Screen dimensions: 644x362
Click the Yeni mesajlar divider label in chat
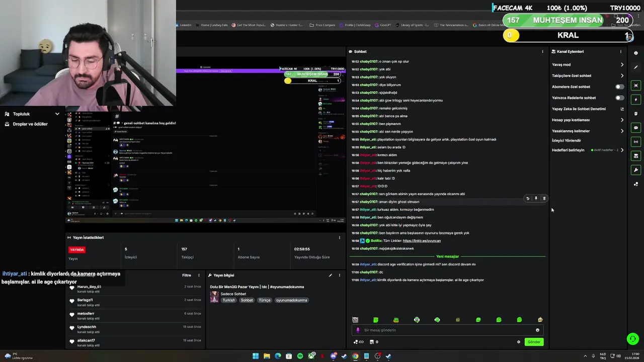point(447,256)
